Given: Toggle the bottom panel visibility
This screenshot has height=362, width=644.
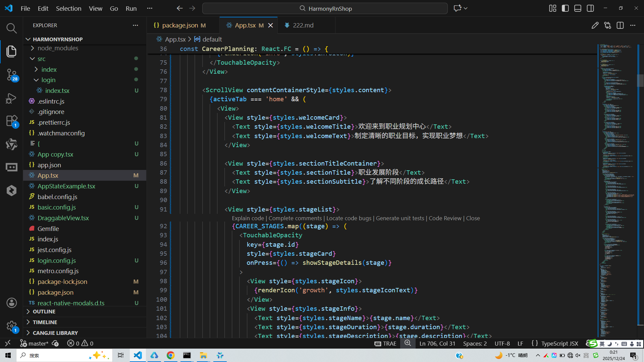Looking at the screenshot, I should (578, 8).
